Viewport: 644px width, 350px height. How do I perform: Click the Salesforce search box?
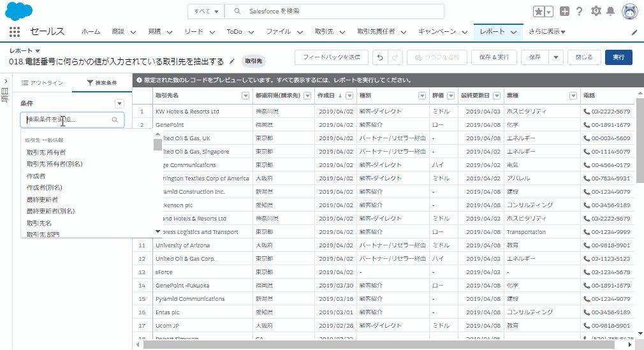pos(334,11)
